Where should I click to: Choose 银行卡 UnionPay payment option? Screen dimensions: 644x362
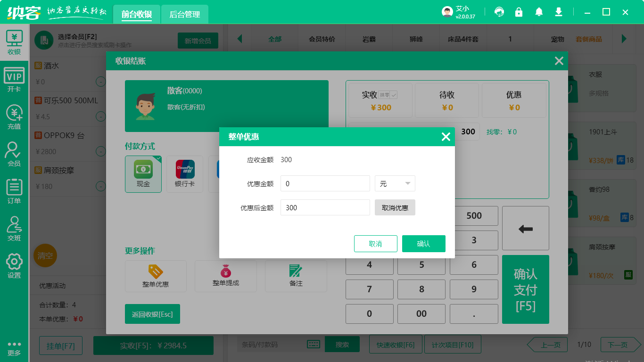[x=184, y=174]
